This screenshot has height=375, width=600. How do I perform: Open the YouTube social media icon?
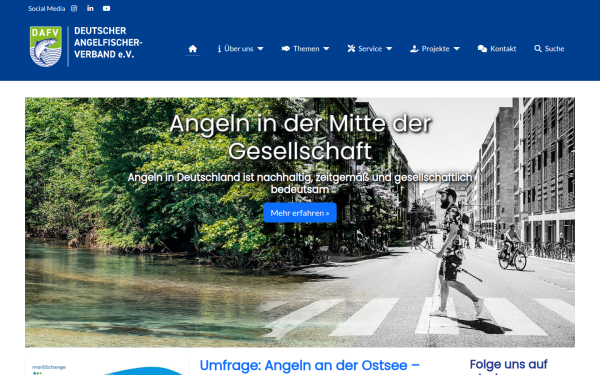pyautogui.click(x=106, y=8)
